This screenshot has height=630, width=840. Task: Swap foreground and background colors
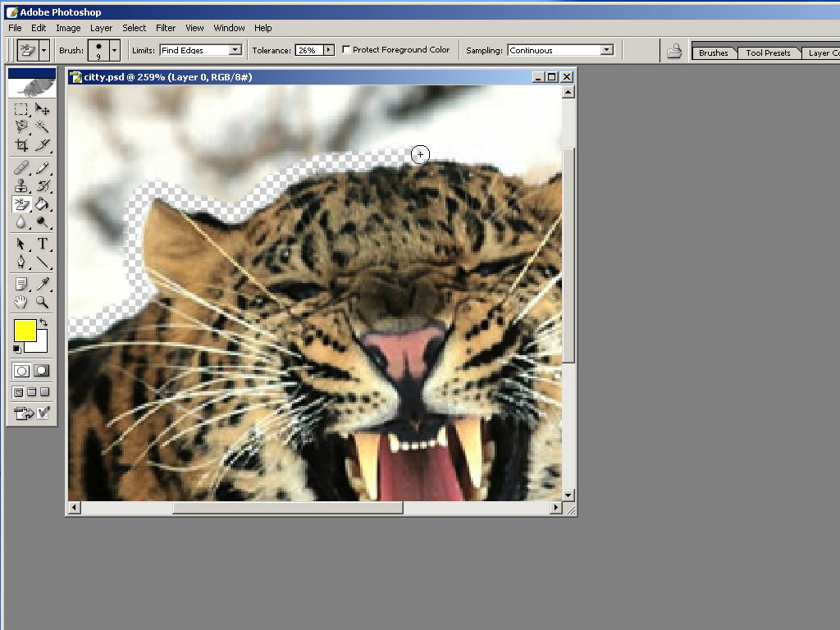pyautogui.click(x=43, y=323)
